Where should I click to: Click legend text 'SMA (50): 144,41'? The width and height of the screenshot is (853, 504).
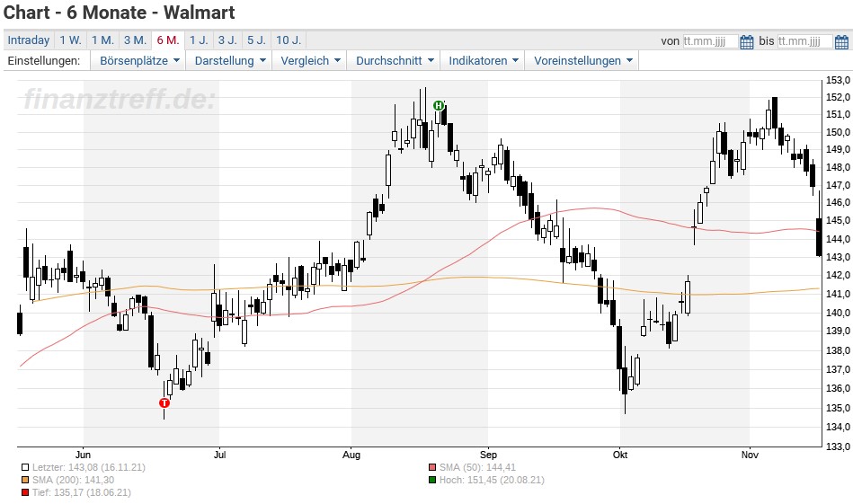tap(477, 467)
